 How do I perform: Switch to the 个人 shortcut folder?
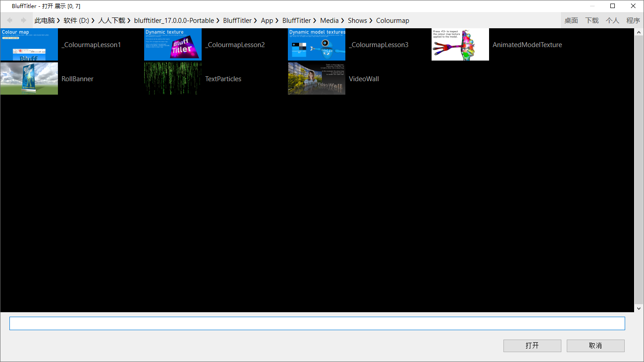click(613, 21)
